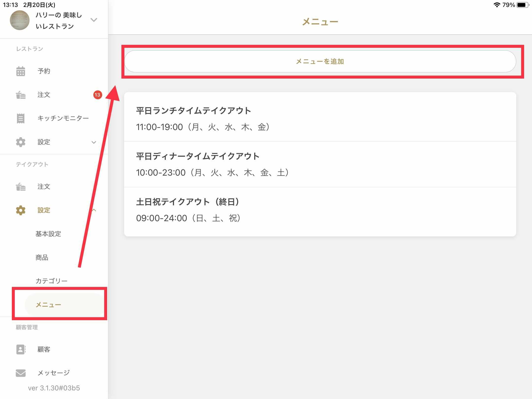
Task: Collapse the takeout 設定 section chevron
Action: point(94,210)
